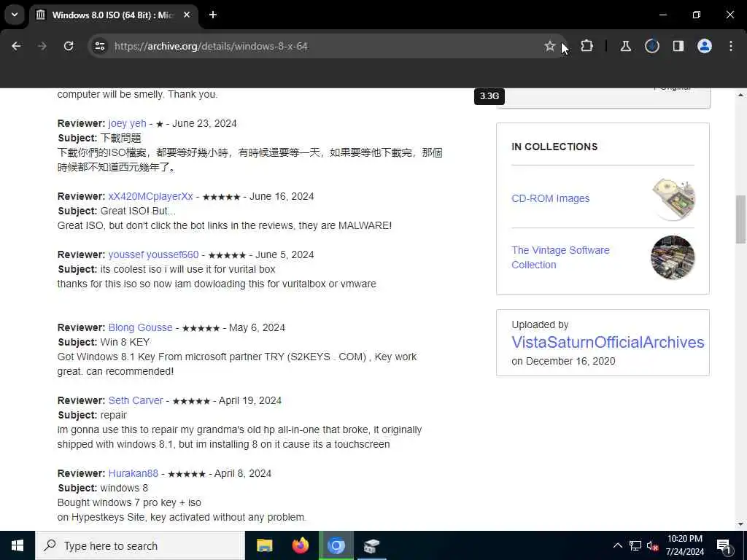Open the tab search dropdown arrow
This screenshot has width=747, height=560.
(x=15, y=15)
